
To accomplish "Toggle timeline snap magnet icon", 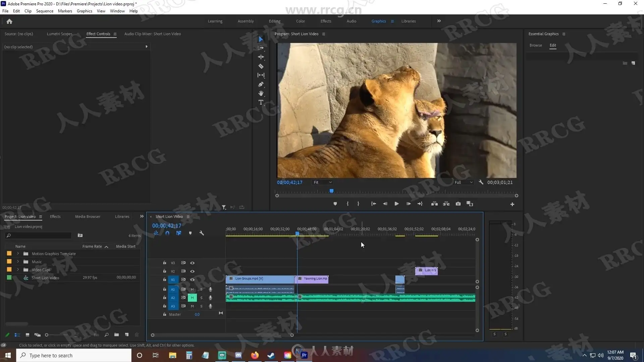I will [x=167, y=233].
